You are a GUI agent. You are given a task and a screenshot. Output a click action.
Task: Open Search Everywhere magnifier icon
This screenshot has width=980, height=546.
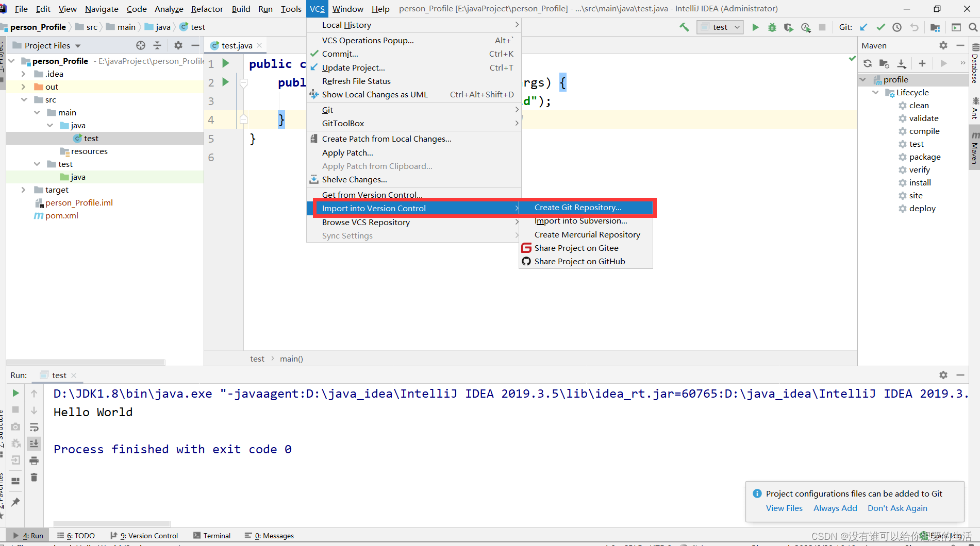click(973, 27)
